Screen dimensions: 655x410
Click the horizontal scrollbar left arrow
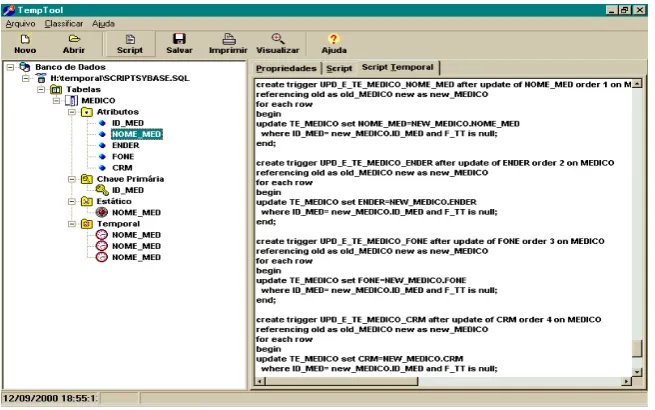pyautogui.click(x=259, y=381)
